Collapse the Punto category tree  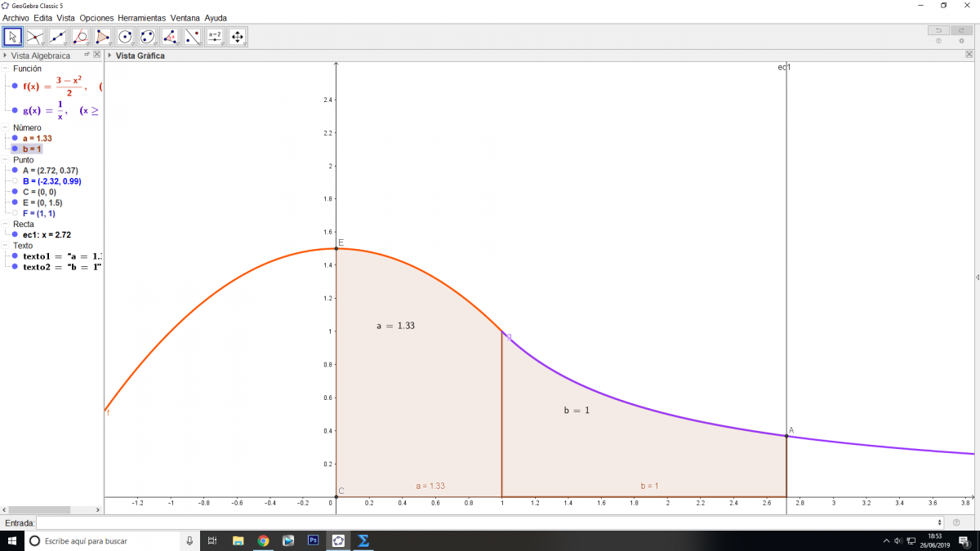coord(6,160)
